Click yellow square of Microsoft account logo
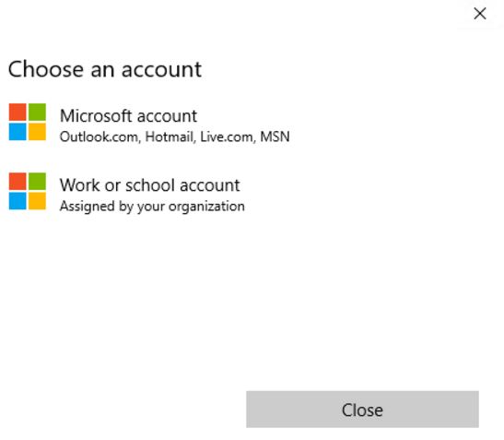Screen dimensions: 504x440 pyautogui.click(x=37, y=132)
